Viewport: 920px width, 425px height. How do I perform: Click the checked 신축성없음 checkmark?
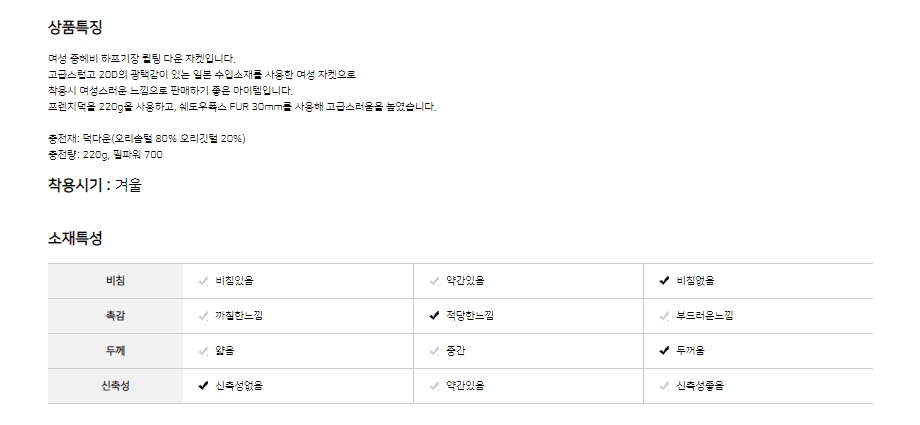coord(203,386)
